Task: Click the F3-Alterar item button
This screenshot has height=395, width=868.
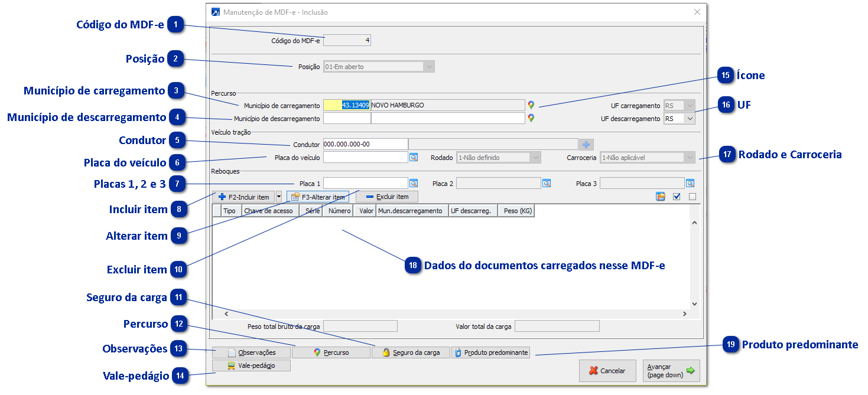Action: (x=318, y=197)
